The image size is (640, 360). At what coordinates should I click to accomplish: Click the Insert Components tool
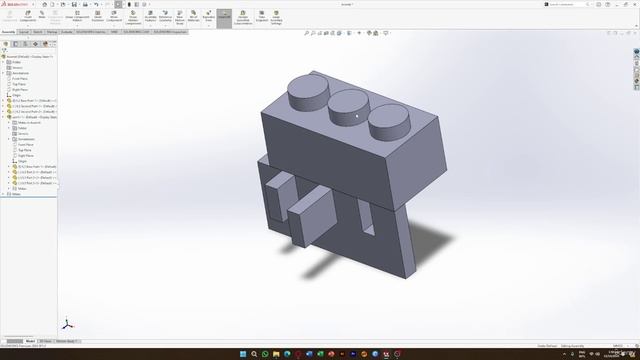pos(28,16)
